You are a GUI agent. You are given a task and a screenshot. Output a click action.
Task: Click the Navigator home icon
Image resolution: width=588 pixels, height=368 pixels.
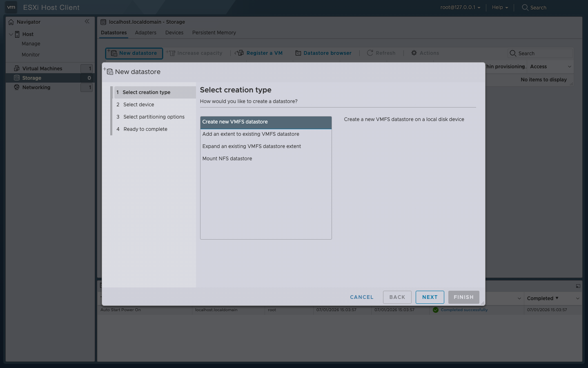[11, 22]
